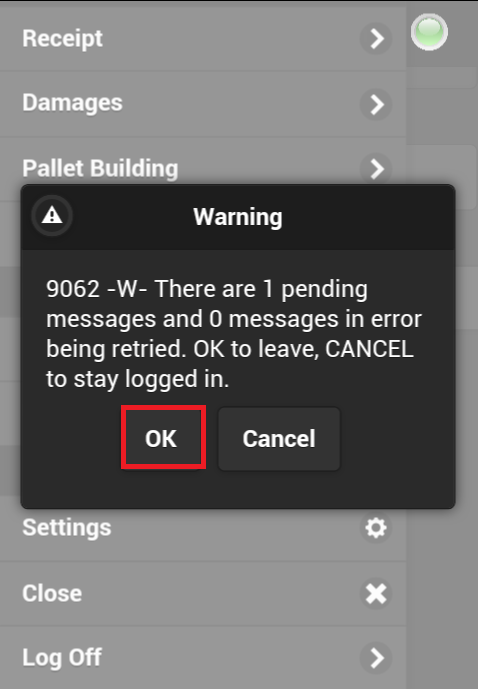This screenshot has width=478, height=689.
Task: Choose the Close menu label
Action: [52, 594]
